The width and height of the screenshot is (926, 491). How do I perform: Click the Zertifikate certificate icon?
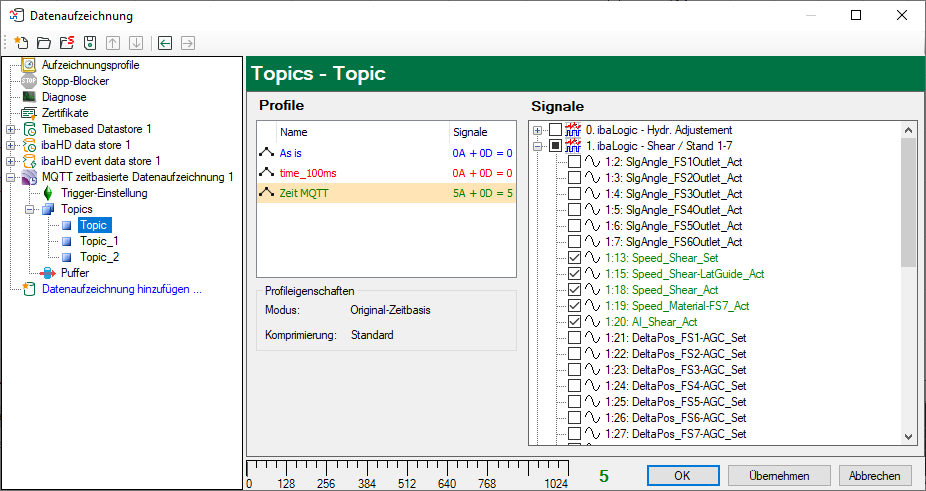(x=29, y=113)
